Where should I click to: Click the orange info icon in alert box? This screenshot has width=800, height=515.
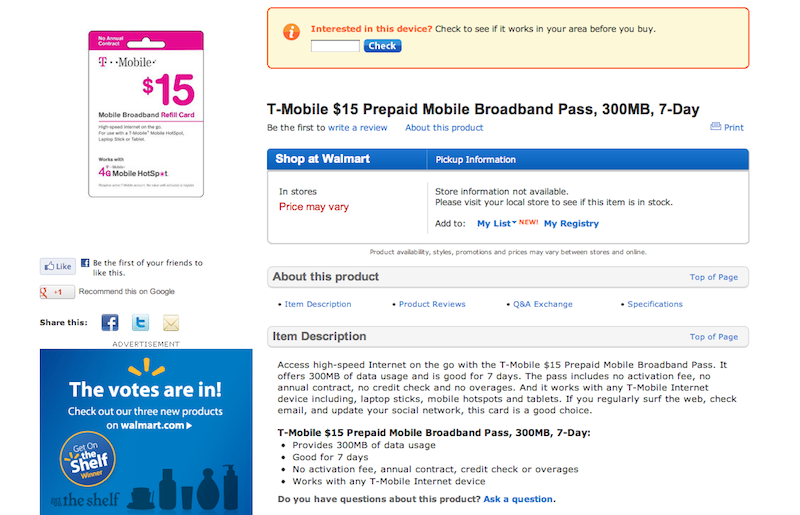(291, 32)
